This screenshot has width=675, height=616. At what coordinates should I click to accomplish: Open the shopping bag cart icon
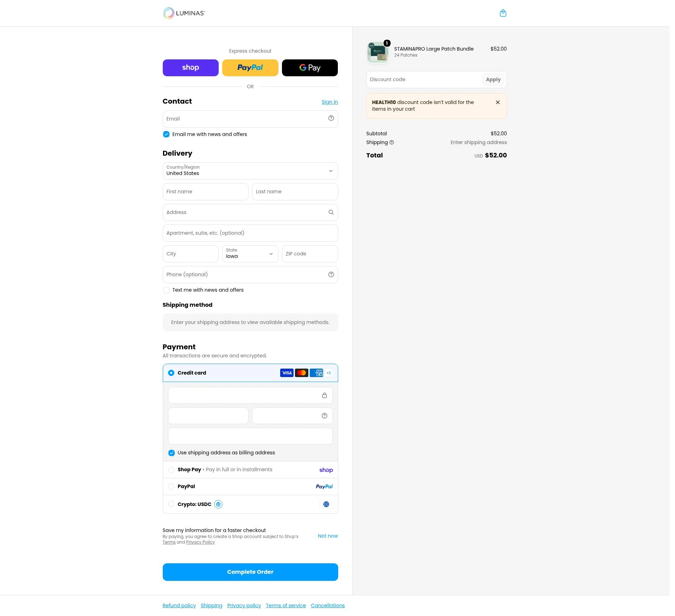[503, 13]
